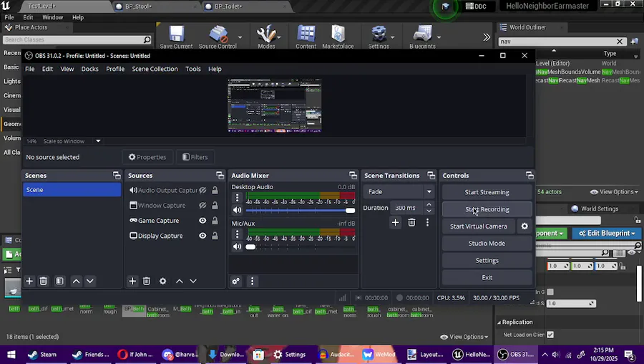Open Audio Mixer advanced properties gear
Image resolution: width=644 pixels, height=364 pixels.
point(235,281)
